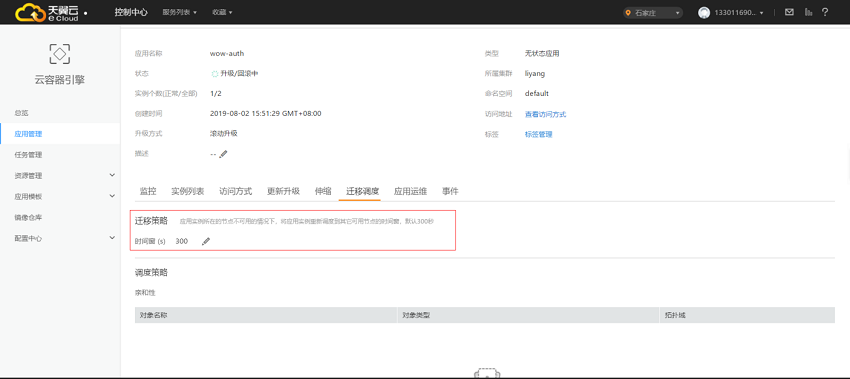
Task: Switch to the 访问方式 tab
Action: click(x=236, y=191)
